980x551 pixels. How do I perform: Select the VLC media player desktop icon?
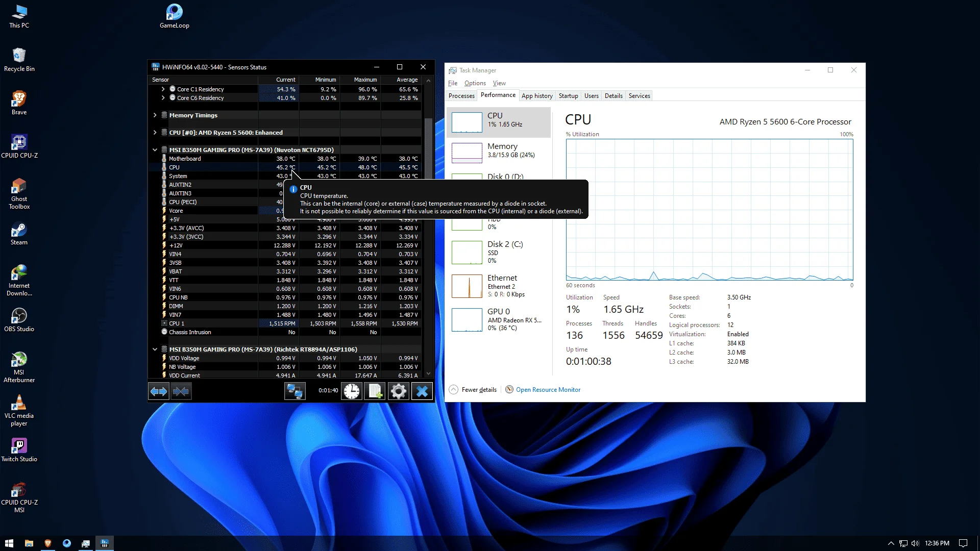coord(19,411)
